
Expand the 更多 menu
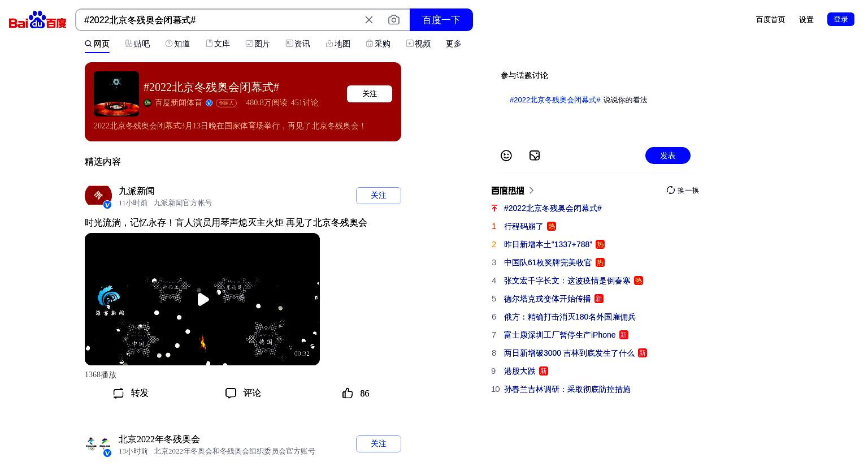[x=454, y=44]
